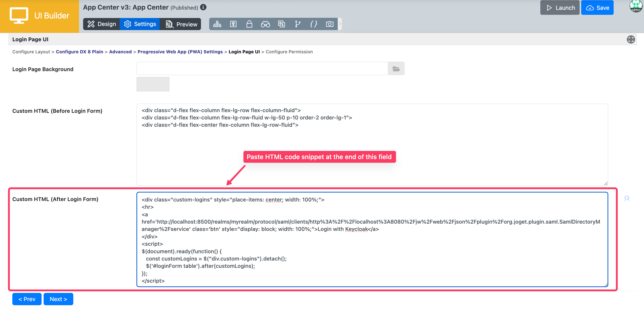This screenshot has height=310, width=644.
Task: Click the Login Page Background preview swatch
Action: pos(153,84)
